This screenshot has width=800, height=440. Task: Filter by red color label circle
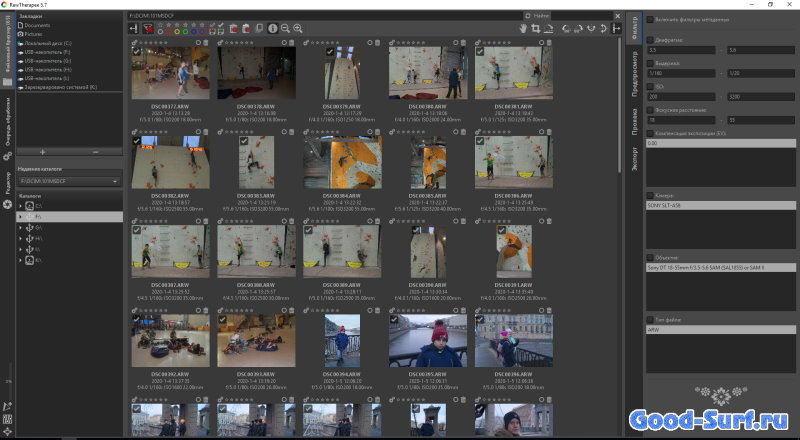pyautogui.click(x=169, y=32)
